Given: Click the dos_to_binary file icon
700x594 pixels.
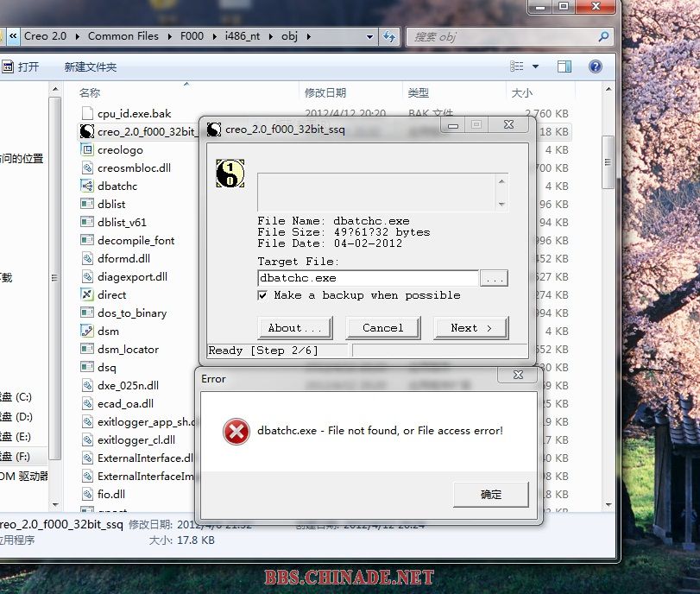Looking at the screenshot, I should [x=87, y=313].
